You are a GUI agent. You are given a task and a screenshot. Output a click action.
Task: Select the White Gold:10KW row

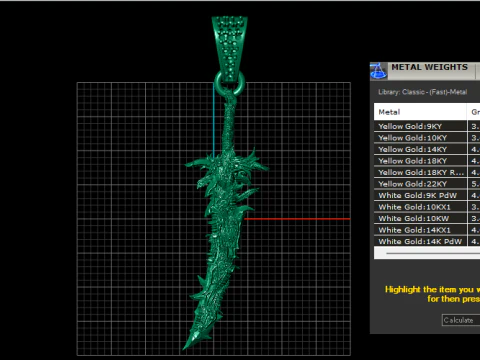[x=427, y=218]
